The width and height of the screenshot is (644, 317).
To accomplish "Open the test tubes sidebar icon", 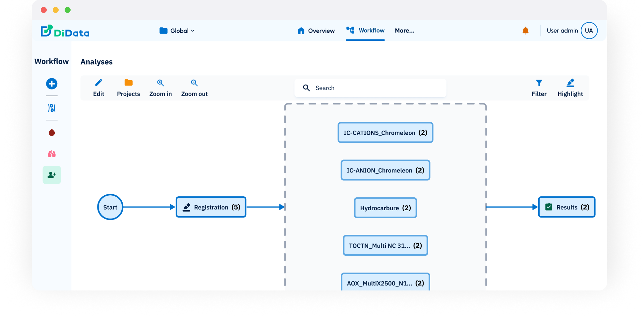I will coord(52,108).
